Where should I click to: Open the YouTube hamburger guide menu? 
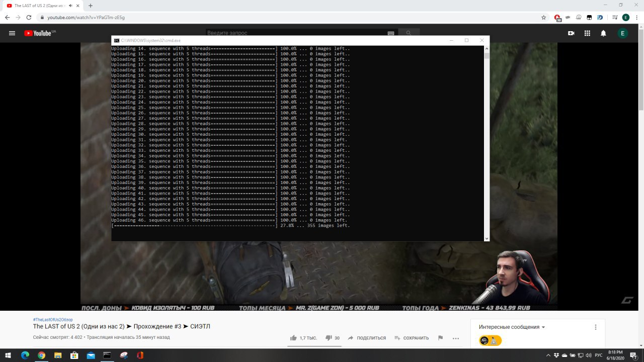tap(12, 33)
